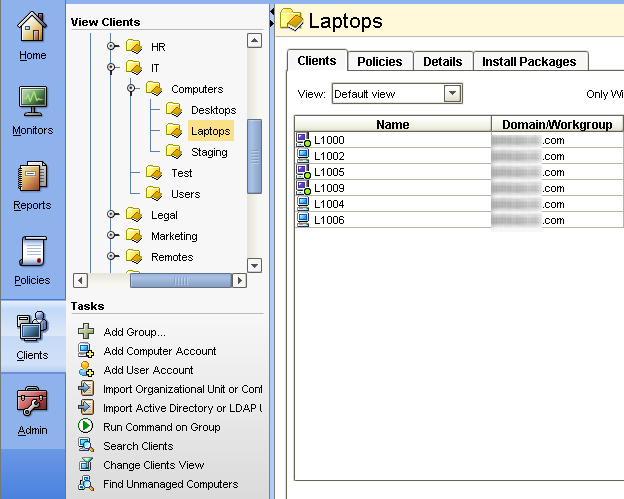
Task: Click the L1002 computer icon
Action: coord(303,156)
